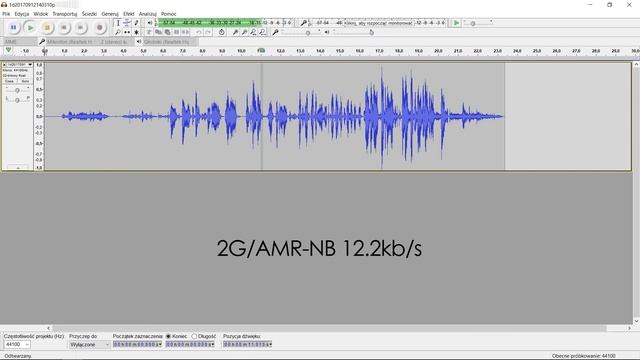Start playback with the green Play button

pyautogui.click(x=30, y=27)
